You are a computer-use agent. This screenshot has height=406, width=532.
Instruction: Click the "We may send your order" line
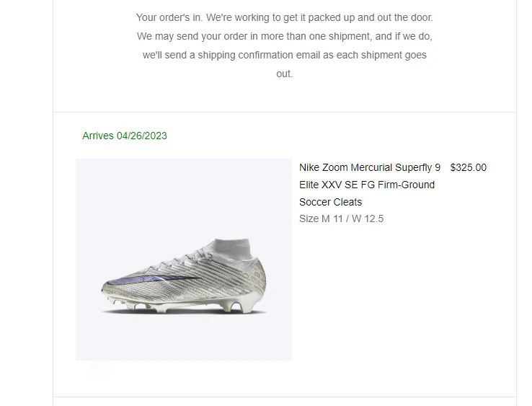(284, 36)
